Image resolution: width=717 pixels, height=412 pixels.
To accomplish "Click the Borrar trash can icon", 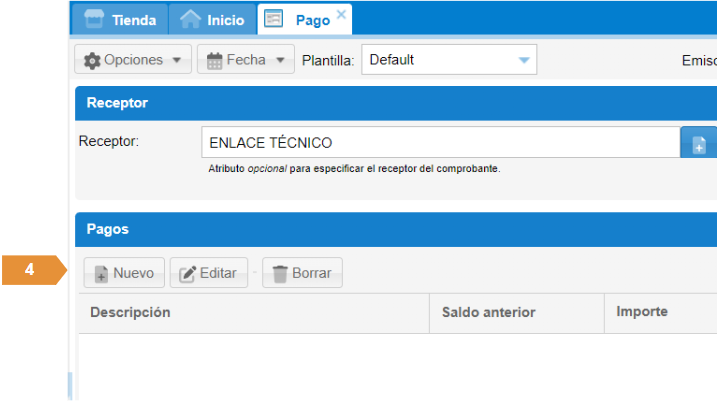I will click(x=280, y=273).
